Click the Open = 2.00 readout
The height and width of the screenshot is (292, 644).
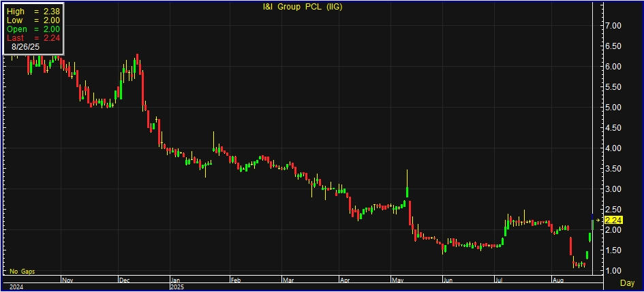(33, 29)
